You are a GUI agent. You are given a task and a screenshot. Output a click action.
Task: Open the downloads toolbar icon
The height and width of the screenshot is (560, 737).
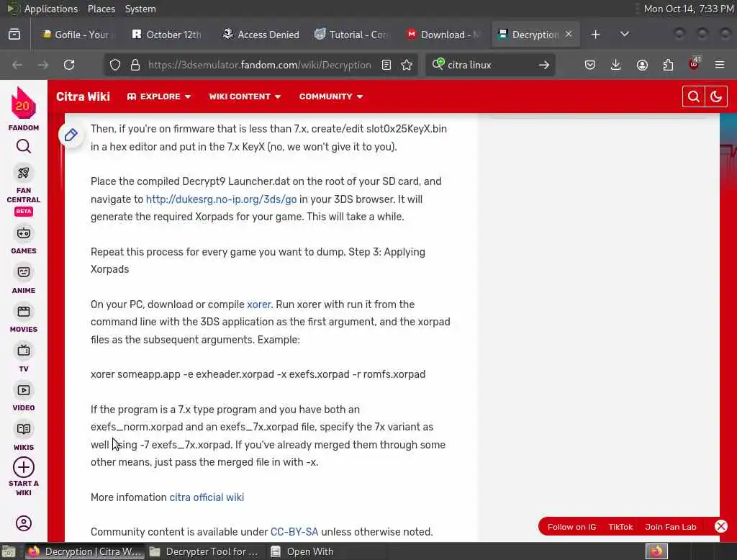point(616,65)
